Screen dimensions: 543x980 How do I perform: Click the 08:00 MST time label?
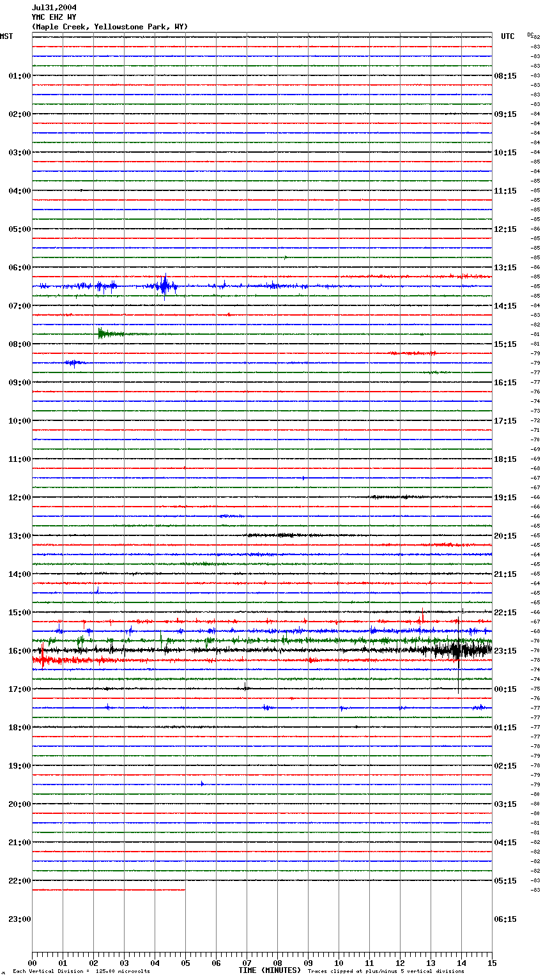coord(20,344)
